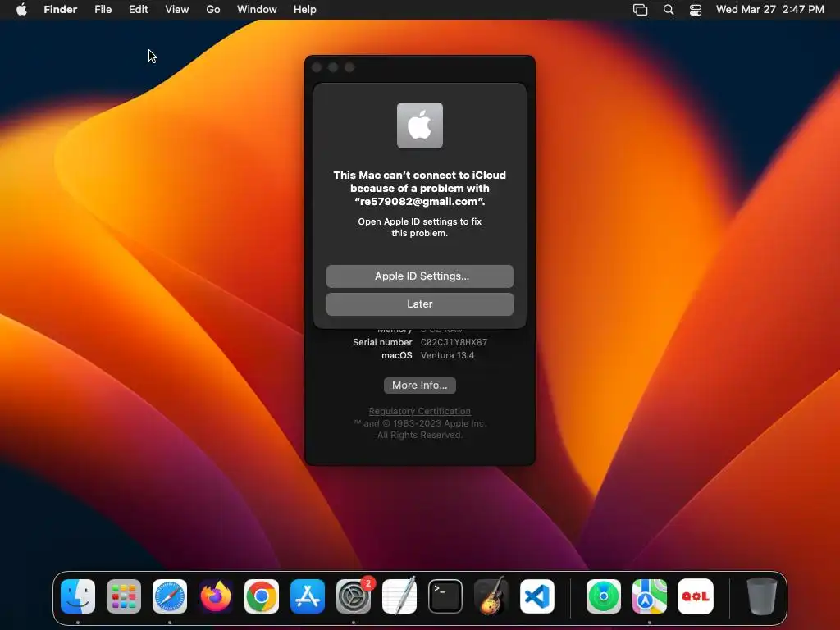The height and width of the screenshot is (630, 840).
Task: Open Terminal from the Dock
Action: [445, 596]
